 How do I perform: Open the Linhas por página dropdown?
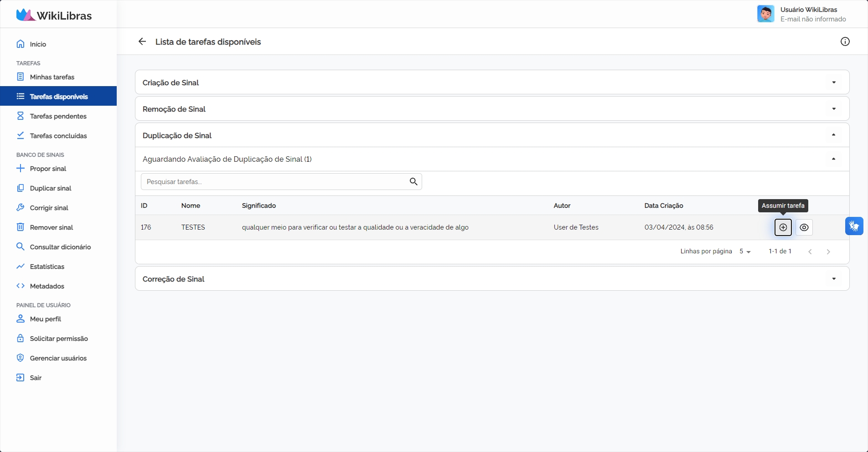click(745, 252)
